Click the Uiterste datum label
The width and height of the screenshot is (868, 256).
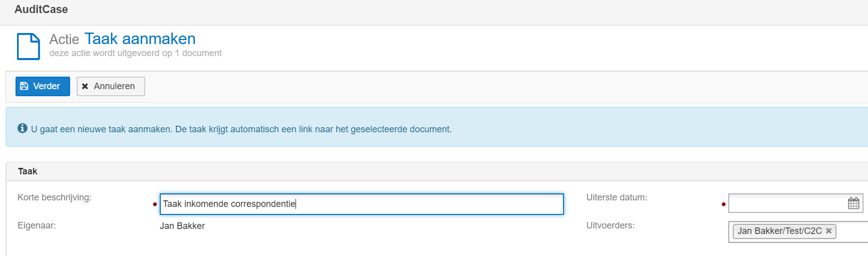617,197
